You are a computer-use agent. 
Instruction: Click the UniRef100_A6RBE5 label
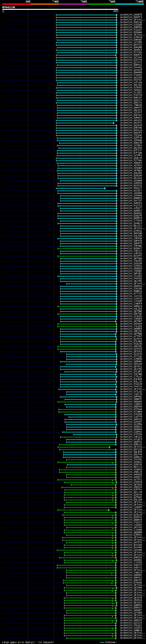[131, 329]
